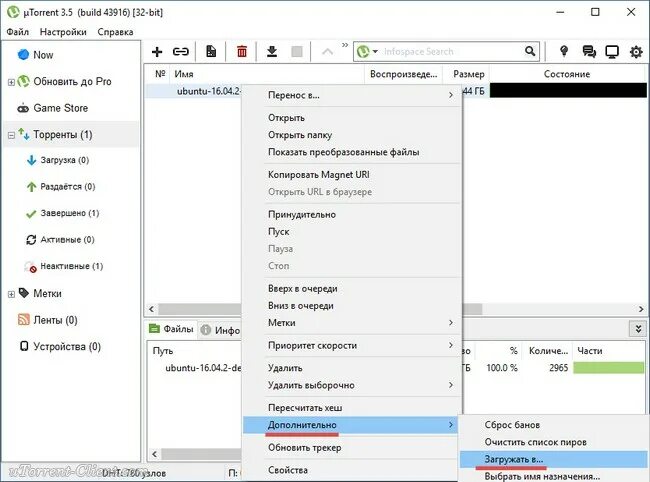Expand the Метки tree node
The width and height of the screenshot is (650, 482).
(x=11, y=294)
